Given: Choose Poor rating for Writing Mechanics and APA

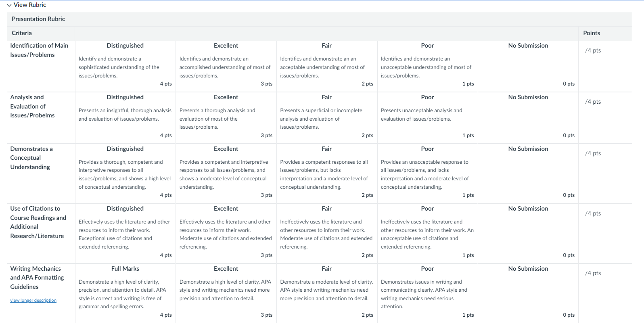Looking at the screenshot, I should click(x=428, y=293).
